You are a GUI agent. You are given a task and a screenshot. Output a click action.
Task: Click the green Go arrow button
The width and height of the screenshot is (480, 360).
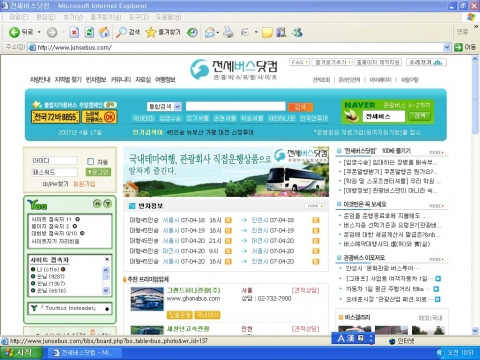click(458, 47)
